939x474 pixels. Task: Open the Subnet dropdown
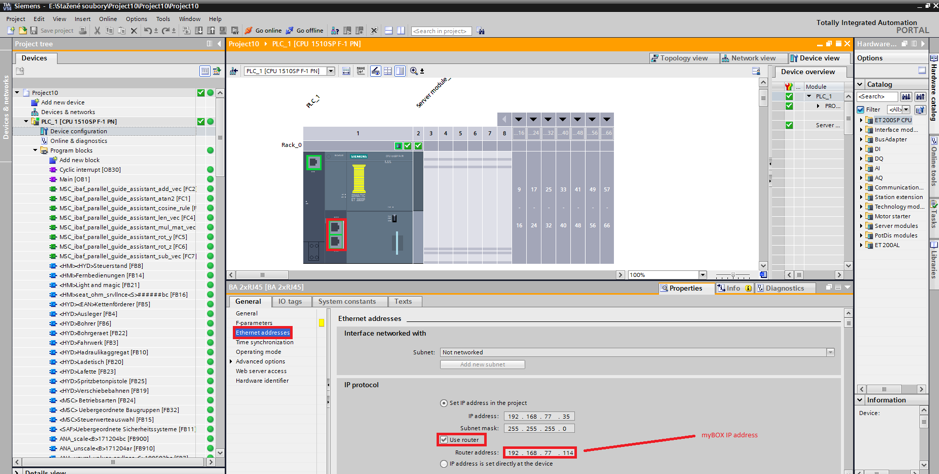pyautogui.click(x=830, y=353)
